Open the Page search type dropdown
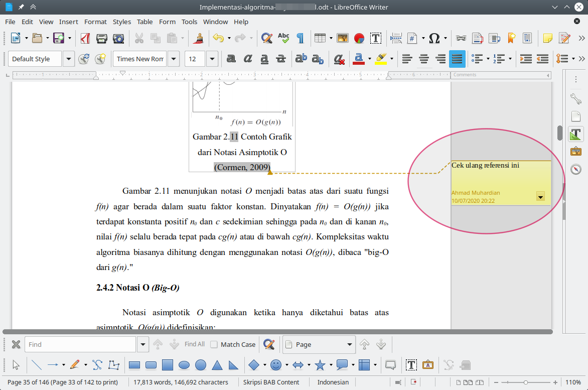588x390 pixels. click(349, 344)
